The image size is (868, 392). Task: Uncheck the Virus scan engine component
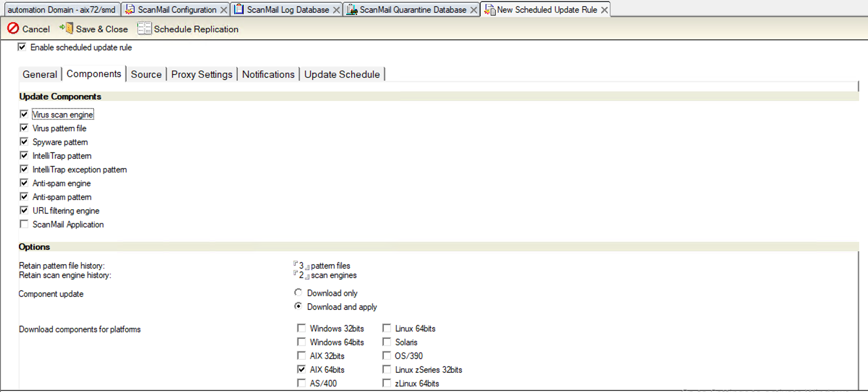click(24, 114)
